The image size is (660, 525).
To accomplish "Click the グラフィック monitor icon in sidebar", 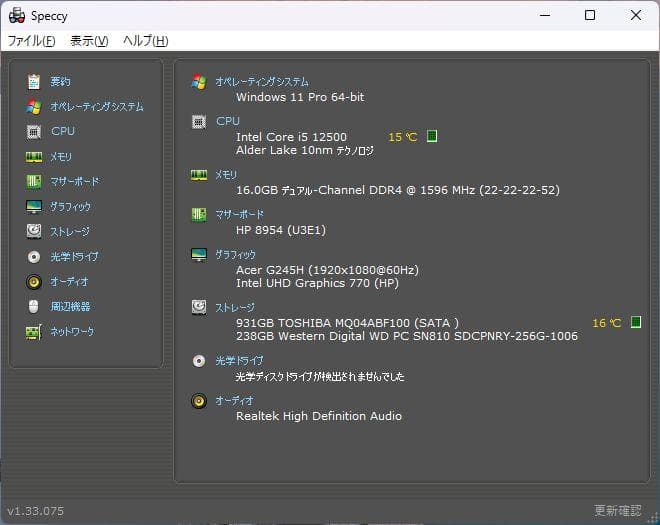I will click(x=34, y=207).
